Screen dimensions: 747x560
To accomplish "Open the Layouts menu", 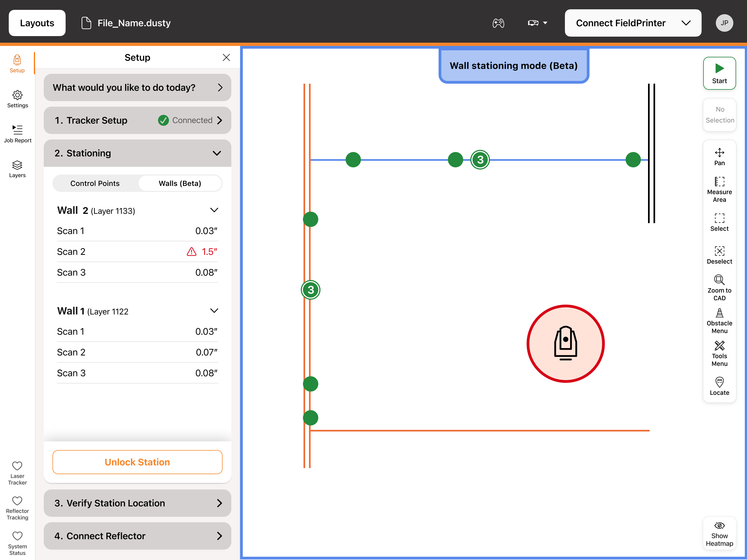I will [x=37, y=23].
